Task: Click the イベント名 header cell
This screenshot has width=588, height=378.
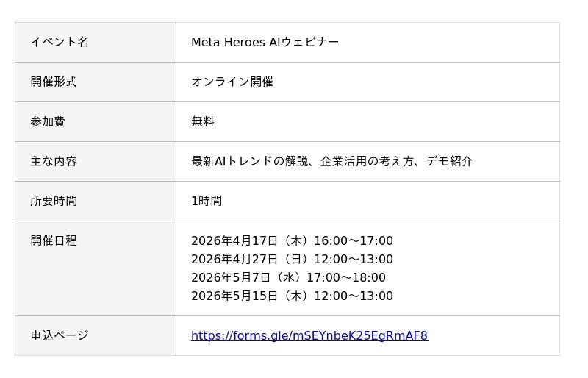Action: tap(60, 42)
